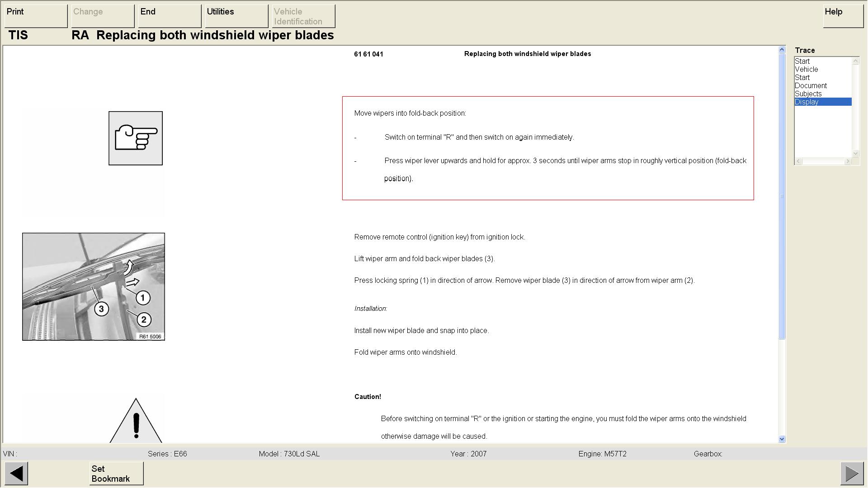868x488 pixels.
Task: Select Document in the Trace list
Action: pyautogui.click(x=811, y=86)
